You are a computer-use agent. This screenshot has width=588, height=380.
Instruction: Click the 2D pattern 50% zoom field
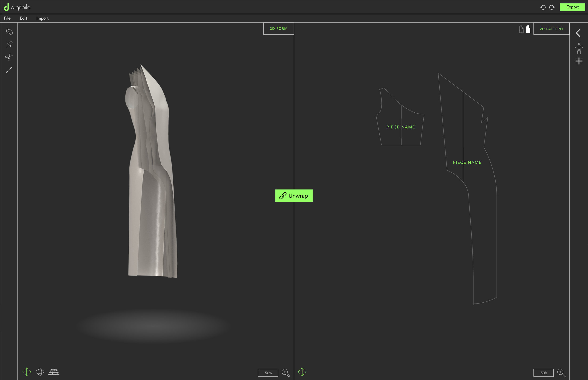click(543, 373)
